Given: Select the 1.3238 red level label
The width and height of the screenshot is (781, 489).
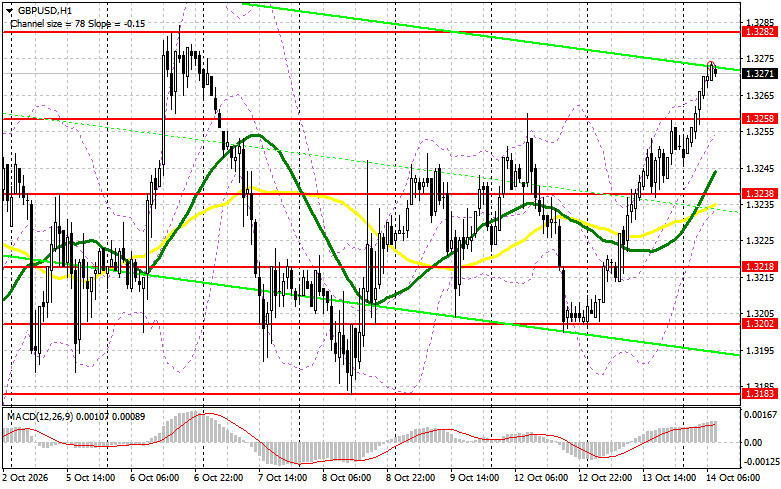Looking at the screenshot, I should point(759,194).
